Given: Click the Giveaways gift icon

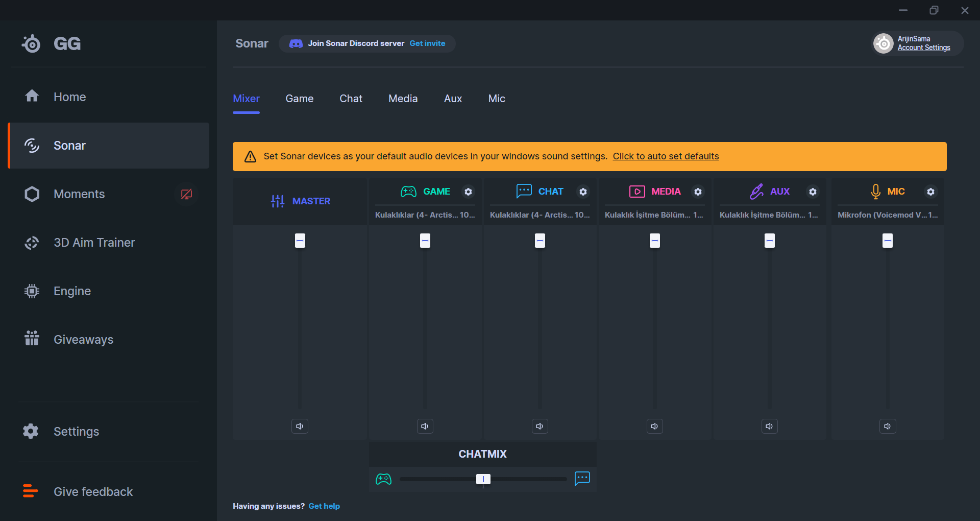Looking at the screenshot, I should coord(32,338).
